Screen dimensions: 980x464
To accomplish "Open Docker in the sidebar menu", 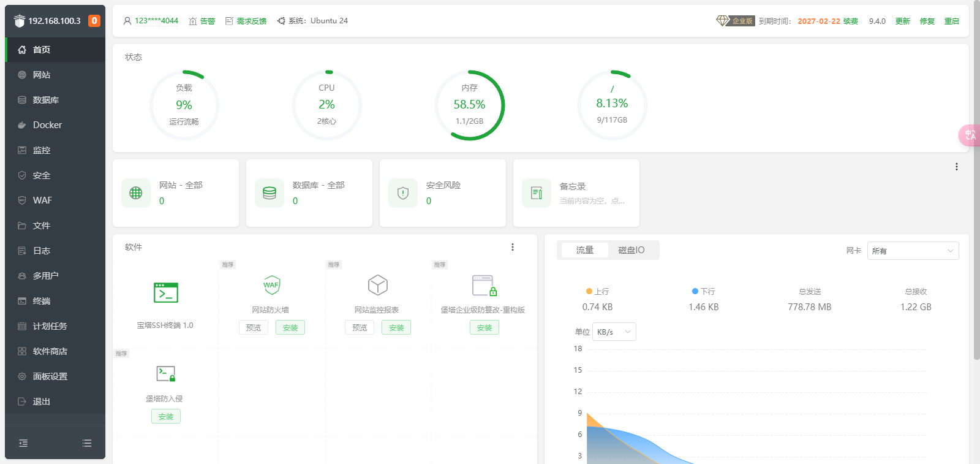I will coord(47,125).
